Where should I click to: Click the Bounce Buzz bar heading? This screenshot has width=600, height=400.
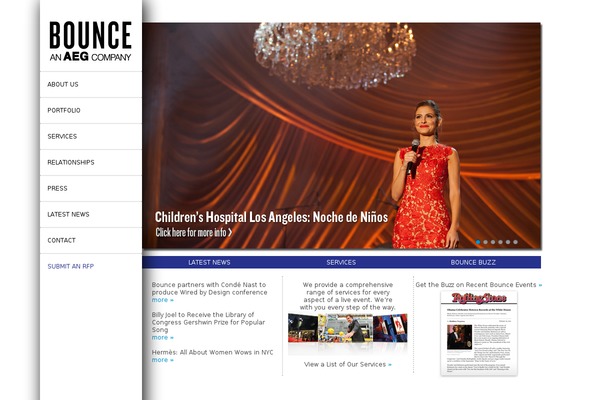pos(473,263)
